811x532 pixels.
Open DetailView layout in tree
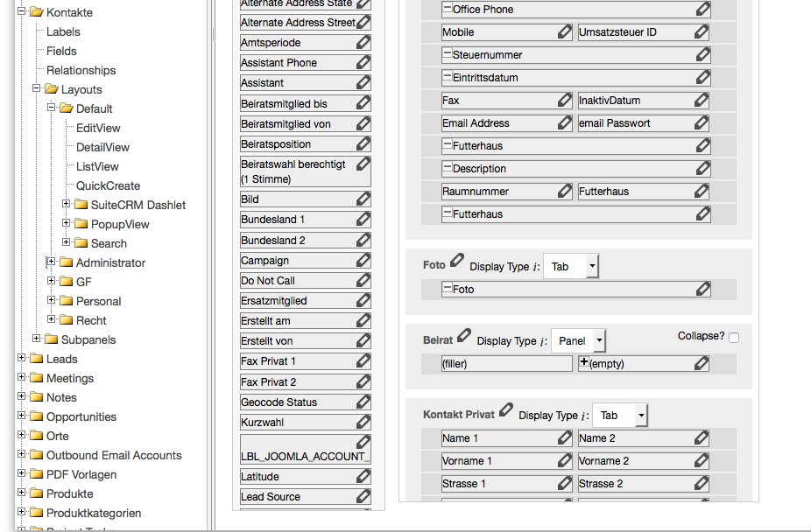pos(103,147)
